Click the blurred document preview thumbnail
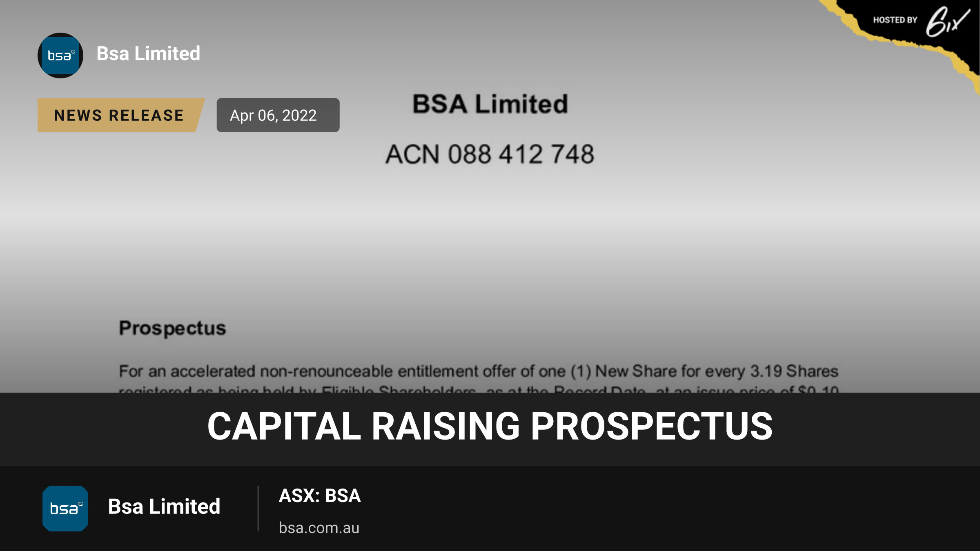Screen dimensions: 980x551 pos(490,196)
